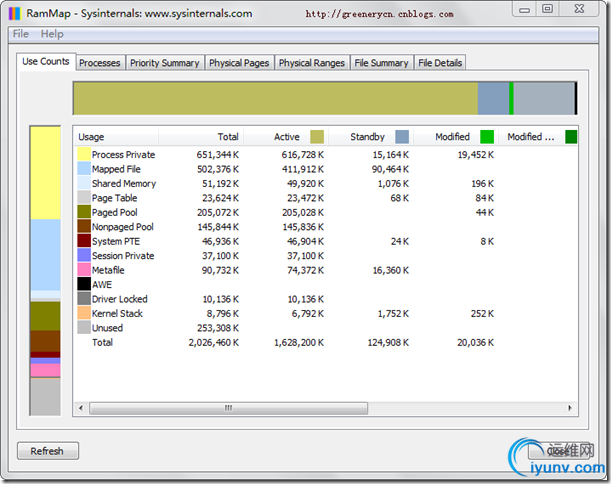Viewport: 611px width, 484px height.
Task: Maximize the RamMap window
Action: coord(547,9)
